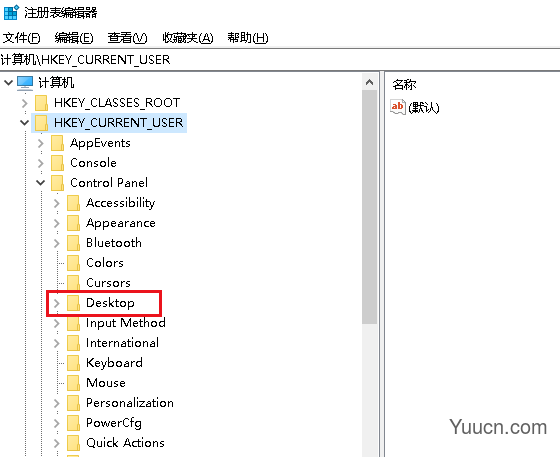Viewport: 560px width, 457px height.
Task: Click the Personalization folder icon
Action: [x=74, y=403]
